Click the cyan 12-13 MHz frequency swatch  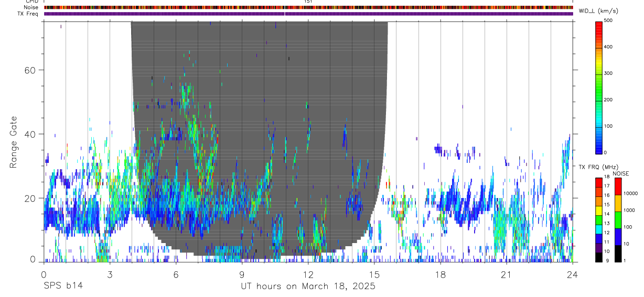[598, 229]
